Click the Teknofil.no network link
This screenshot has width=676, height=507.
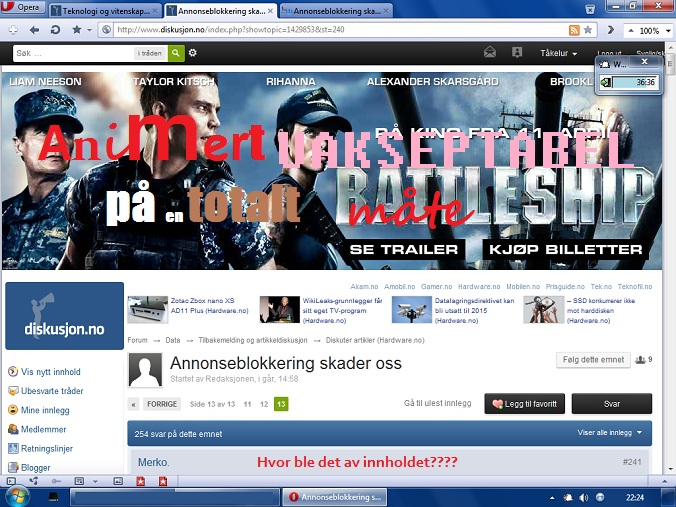635,286
